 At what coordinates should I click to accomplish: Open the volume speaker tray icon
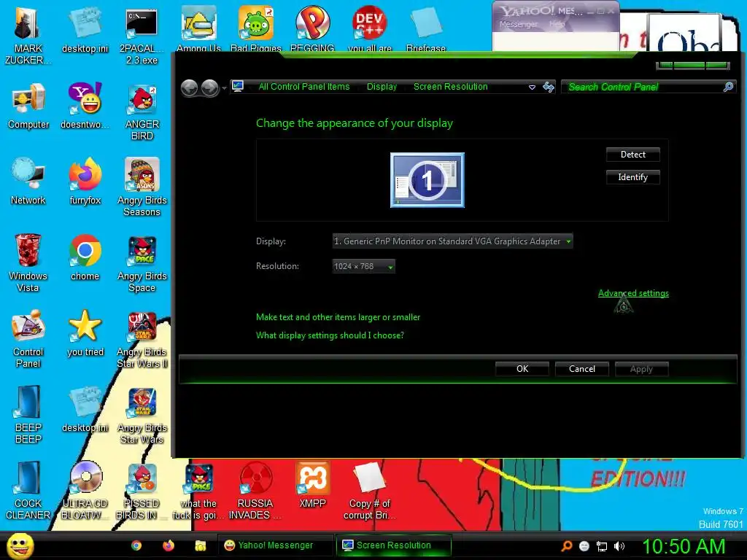click(x=619, y=546)
